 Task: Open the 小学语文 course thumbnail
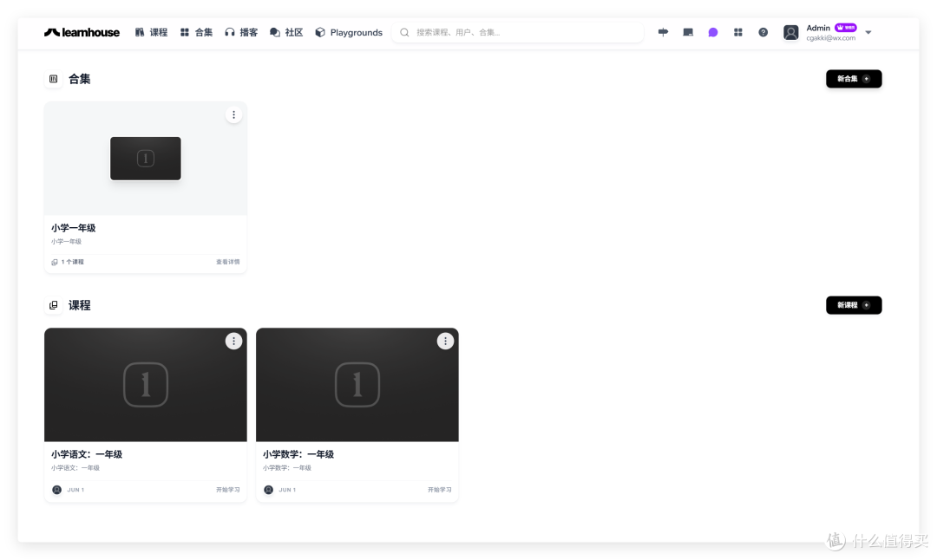tap(145, 385)
